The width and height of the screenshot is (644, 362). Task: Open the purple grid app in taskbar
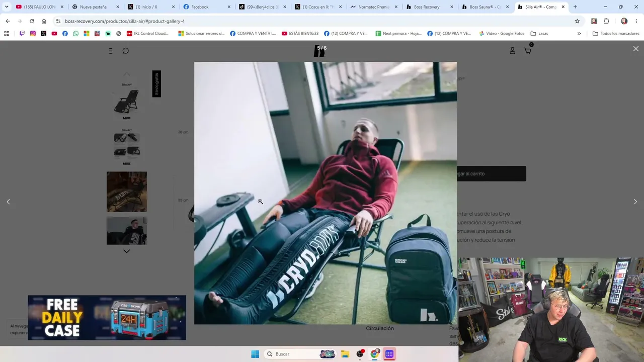(389, 354)
